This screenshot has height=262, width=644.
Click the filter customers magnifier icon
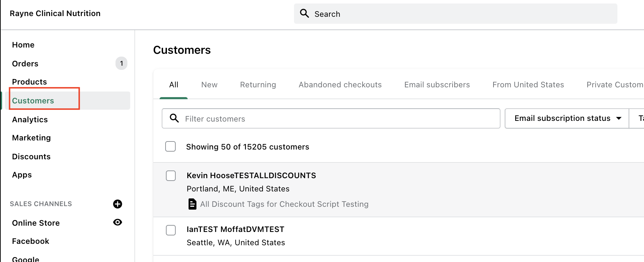(174, 118)
